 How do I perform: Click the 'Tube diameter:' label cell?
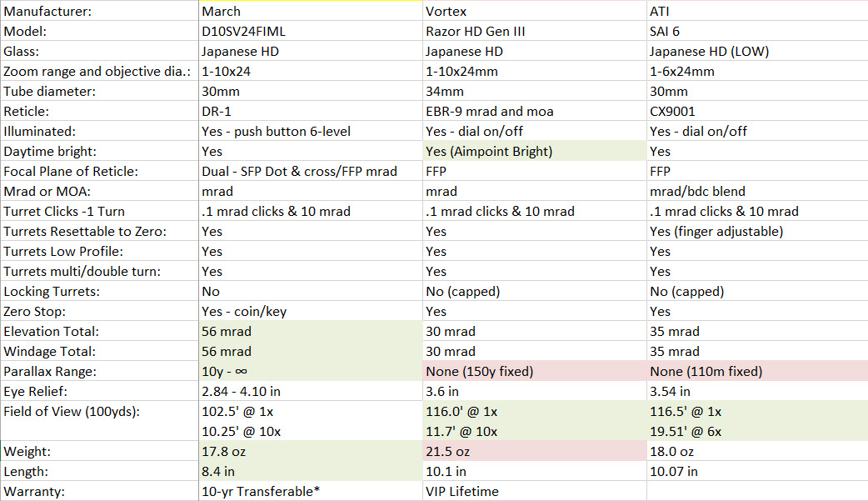(x=100, y=91)
